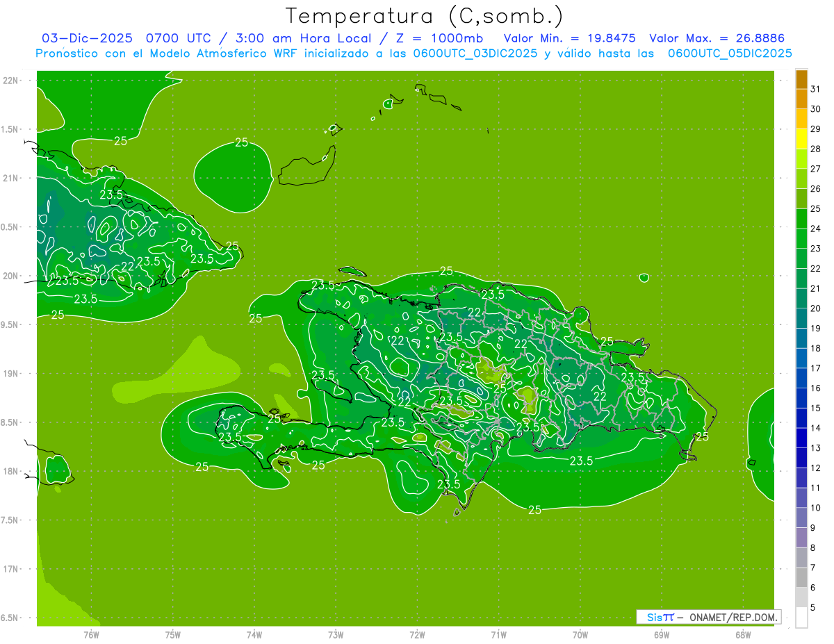Click the '27' label on the color scale
This screenshot has height=644, width=834.
tap(816, 168)
